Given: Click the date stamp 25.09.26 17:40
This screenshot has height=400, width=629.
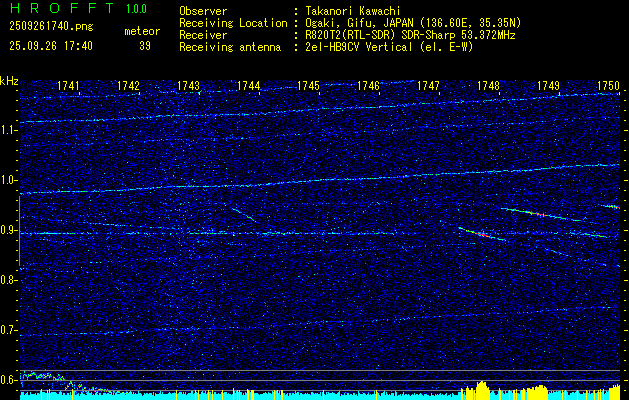Looking at the screenshot, I should point(51,46).
